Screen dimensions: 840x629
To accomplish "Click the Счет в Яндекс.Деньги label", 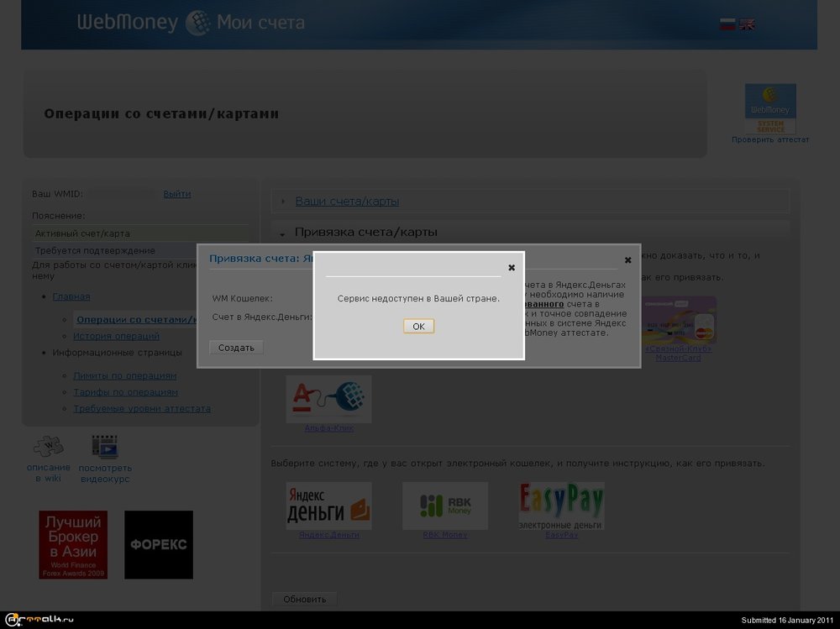I will [x=262, y=317].
